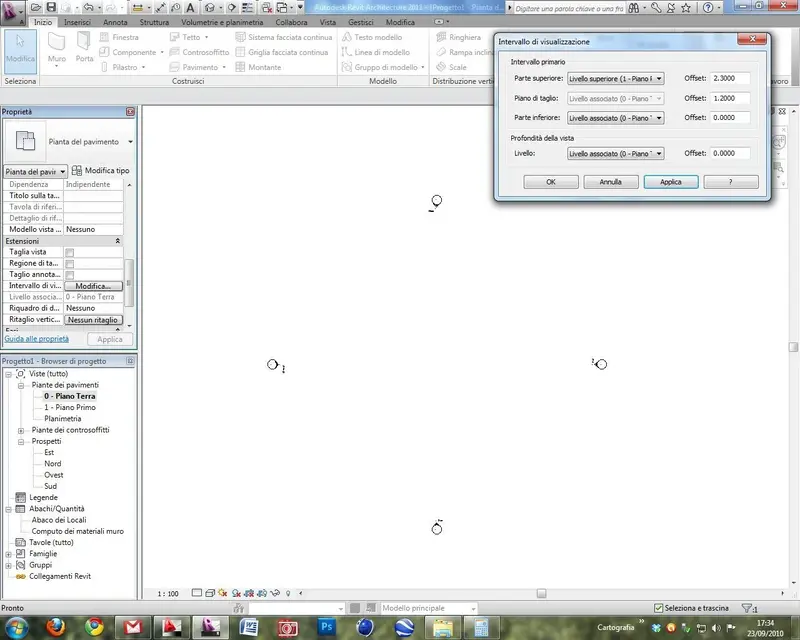Viewport: 800px width, 640px height.
Task: Click the Piano di taglio Offset field 1.2000
Action: [x=730, y=99]
